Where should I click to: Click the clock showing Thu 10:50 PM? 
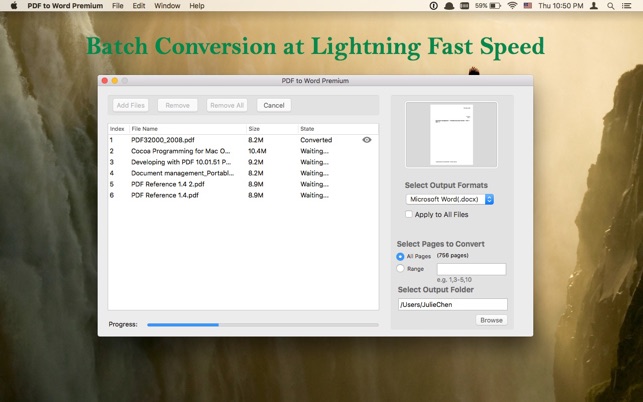point(561,6)
